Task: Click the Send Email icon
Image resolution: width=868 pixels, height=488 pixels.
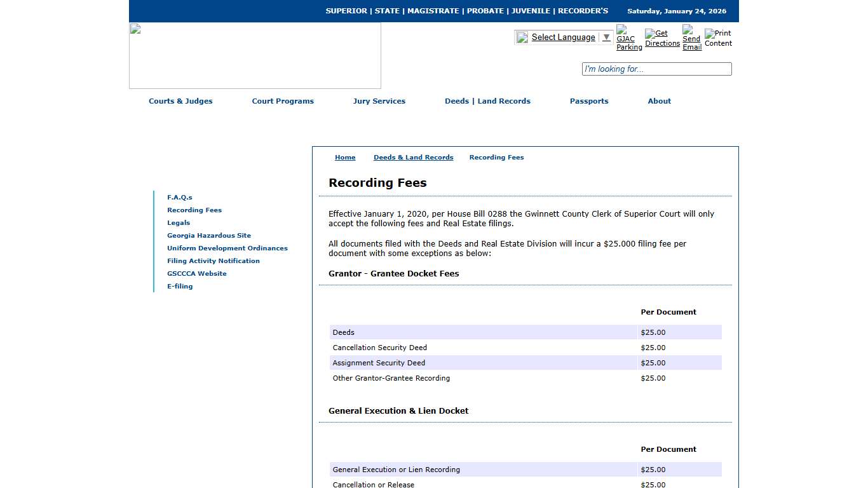Action: point(691,38)
